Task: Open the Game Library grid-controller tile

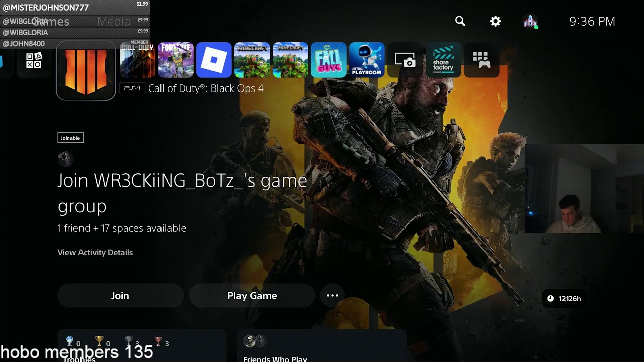Action: (x=481, y=60)
